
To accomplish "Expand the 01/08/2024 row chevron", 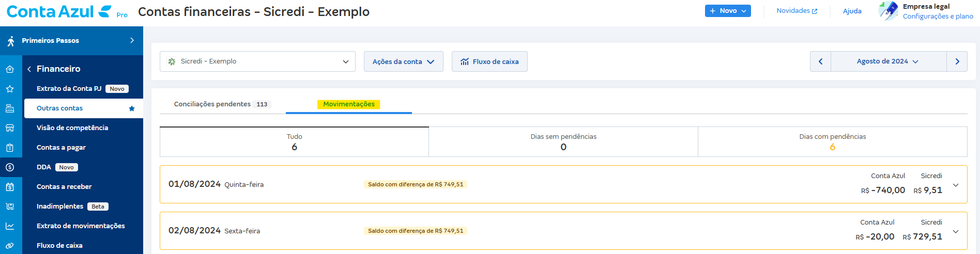I will click(x=956, y=185).
